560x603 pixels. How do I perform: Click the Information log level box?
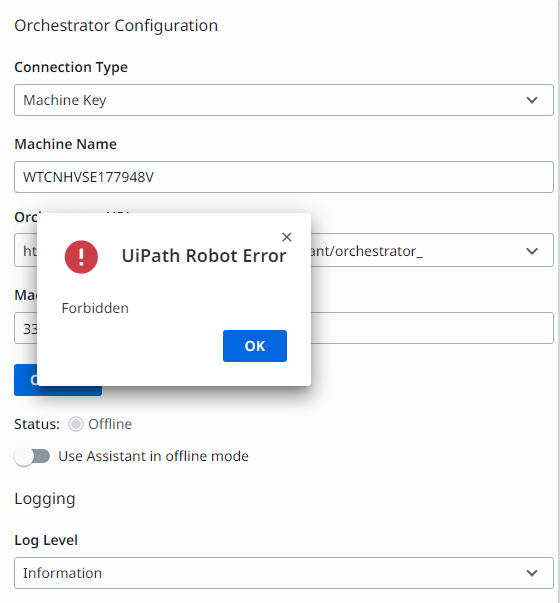click(284, 573)
